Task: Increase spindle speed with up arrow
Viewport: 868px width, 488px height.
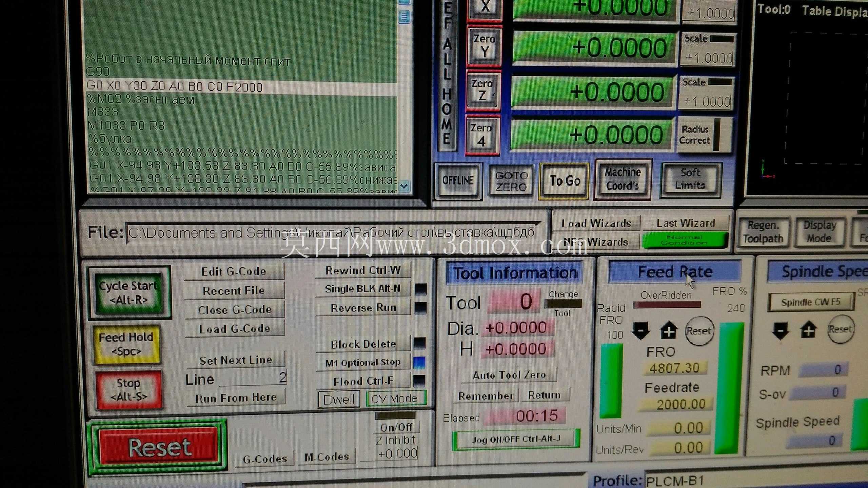Action: point(809,330)
